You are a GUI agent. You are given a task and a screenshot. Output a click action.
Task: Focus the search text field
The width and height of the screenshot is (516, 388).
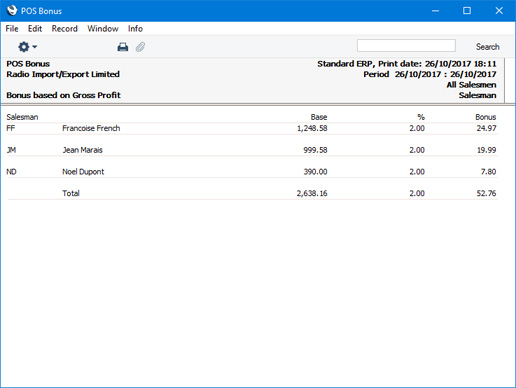(x=406, y=46)
